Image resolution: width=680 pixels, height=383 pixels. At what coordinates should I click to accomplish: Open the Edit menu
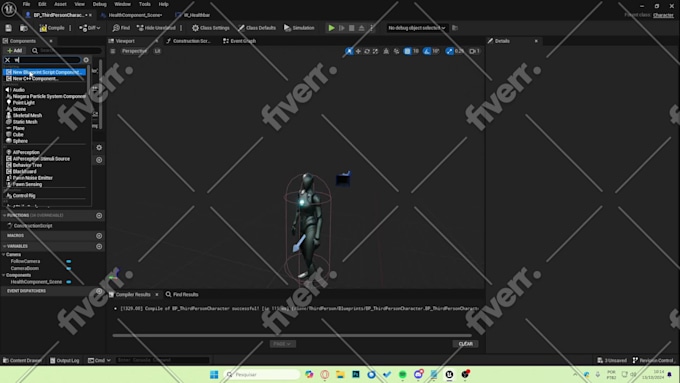(x=42, y=4)
